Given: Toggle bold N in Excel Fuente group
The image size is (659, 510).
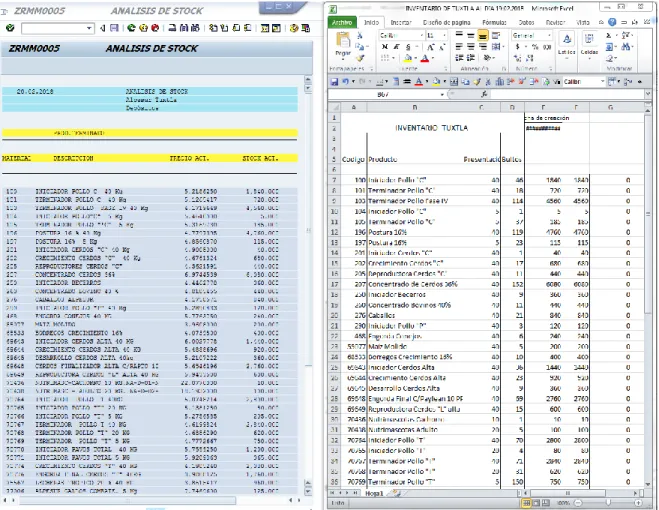Looking at the screenshot, I should pyautogui.click(x=385, y=47).
